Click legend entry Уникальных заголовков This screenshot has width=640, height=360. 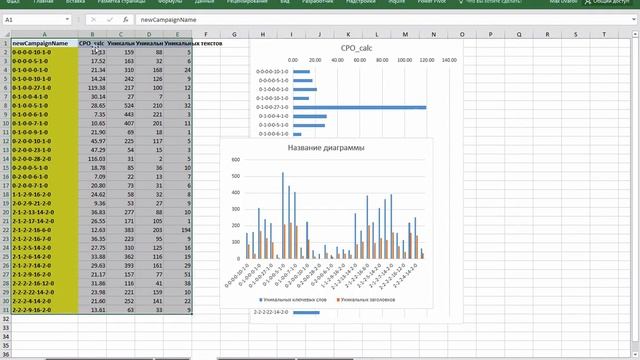[x=366, y=300]
